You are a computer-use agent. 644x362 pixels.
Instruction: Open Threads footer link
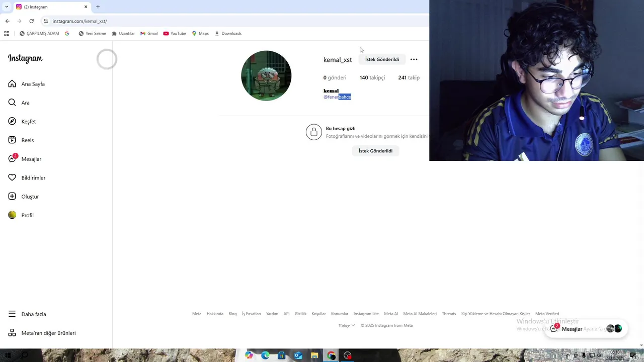[x=449, y=314]
